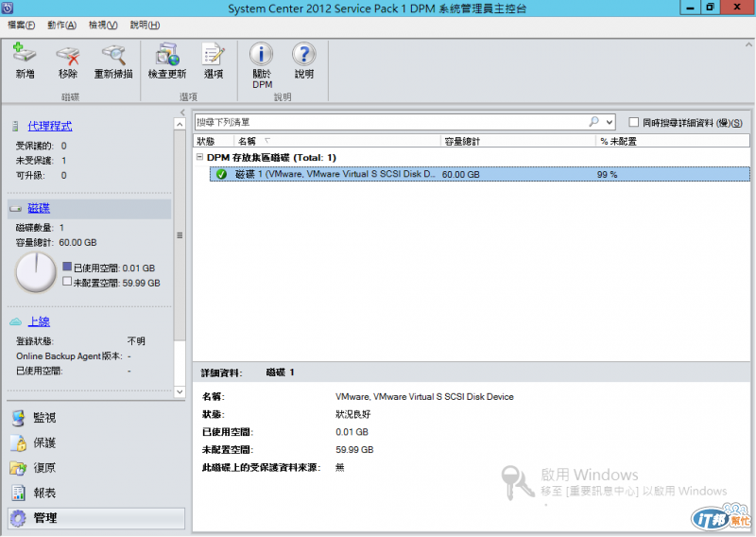The height and width of the screenshot is (537, 756).
Task: Click the 未配置空間 white legend swatch
Action: [x=67, y=282]
